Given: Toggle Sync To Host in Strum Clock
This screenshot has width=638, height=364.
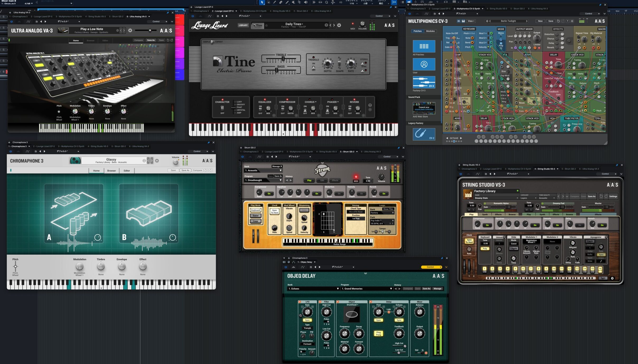Looking at the screenshot, I should 274,212.
